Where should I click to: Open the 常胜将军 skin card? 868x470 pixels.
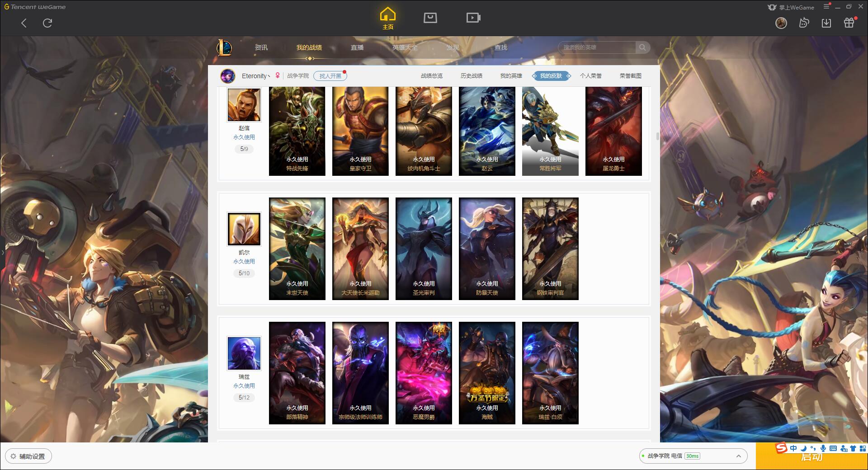click(550, 131)
